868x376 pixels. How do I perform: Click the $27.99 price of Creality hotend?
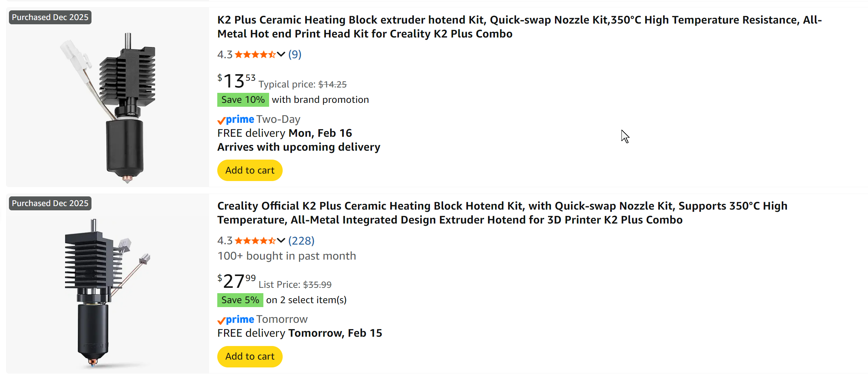236,281
